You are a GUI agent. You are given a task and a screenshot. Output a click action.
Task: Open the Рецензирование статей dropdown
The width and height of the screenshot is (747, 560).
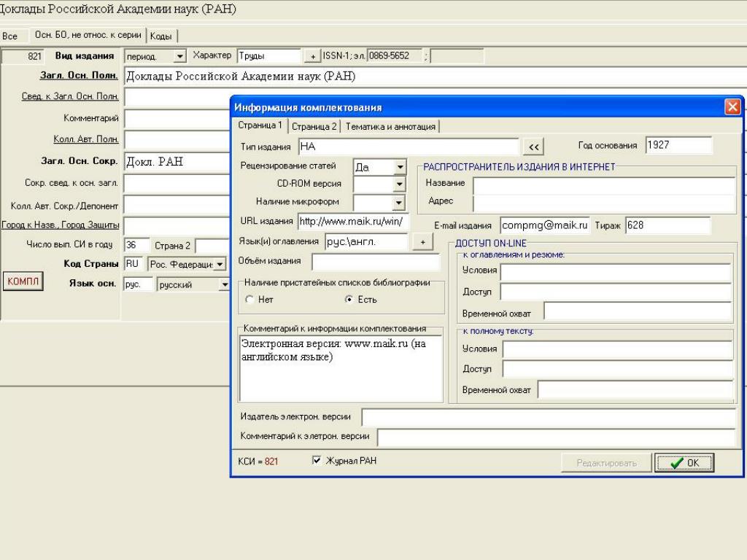[400, 167]
